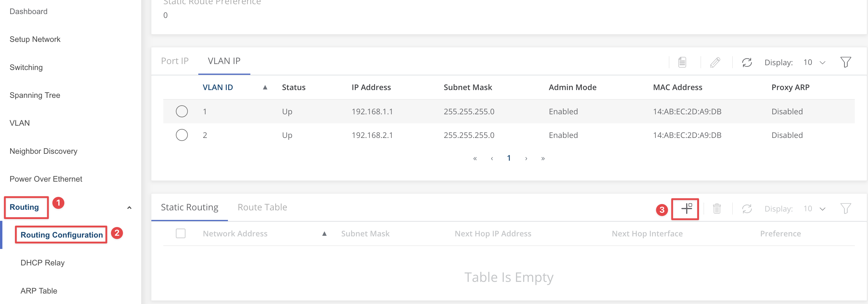
Task: Check the select-all box in Static Routing table
Action: click(x=181, y=233)
